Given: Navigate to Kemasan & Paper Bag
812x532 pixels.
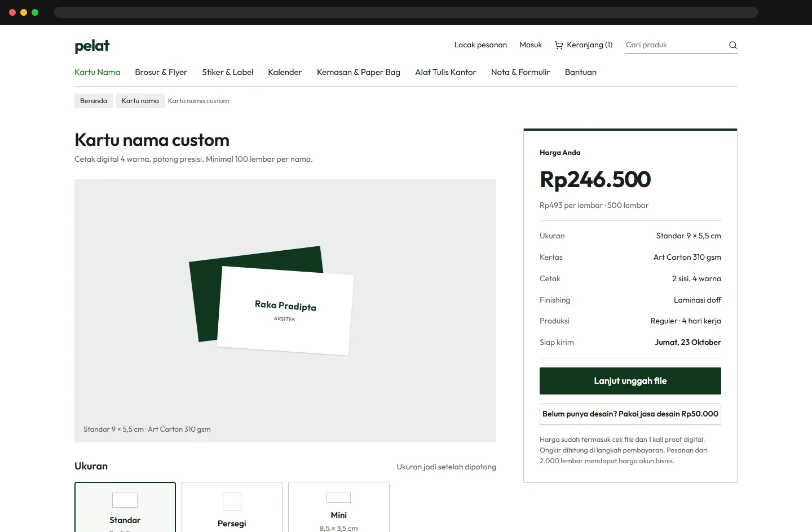Looking at the screenshot, I should 359,72.
